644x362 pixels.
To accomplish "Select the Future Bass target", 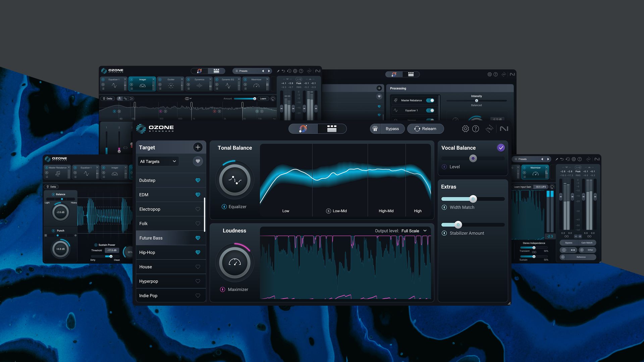I will [x=151, y=238].
